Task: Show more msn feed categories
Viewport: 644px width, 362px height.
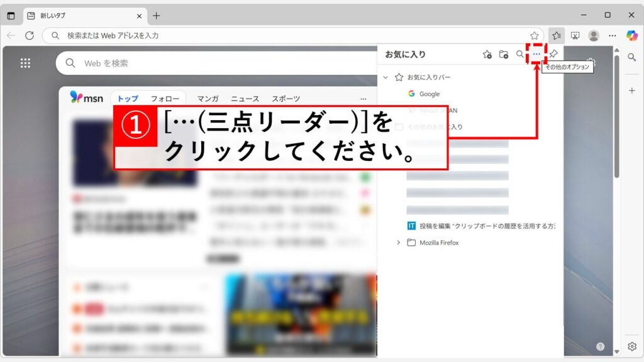Action: pos(363,99)
